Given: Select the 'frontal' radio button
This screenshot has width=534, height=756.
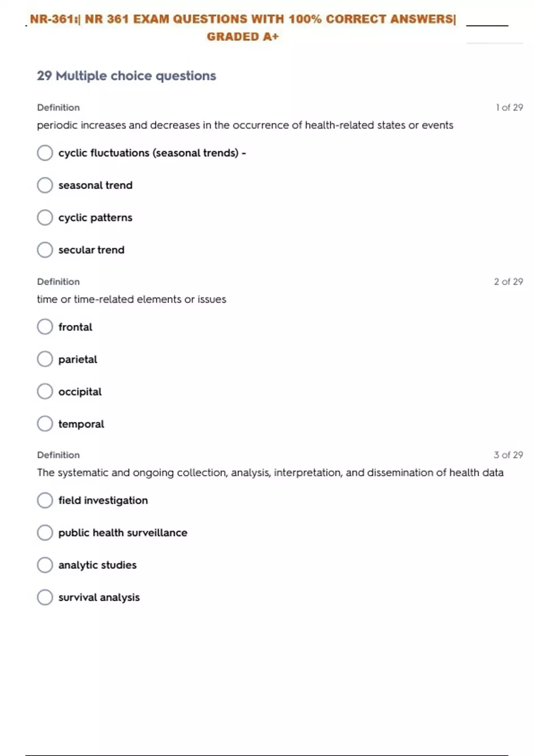Looking at the screenshot, I should [45, 327].
